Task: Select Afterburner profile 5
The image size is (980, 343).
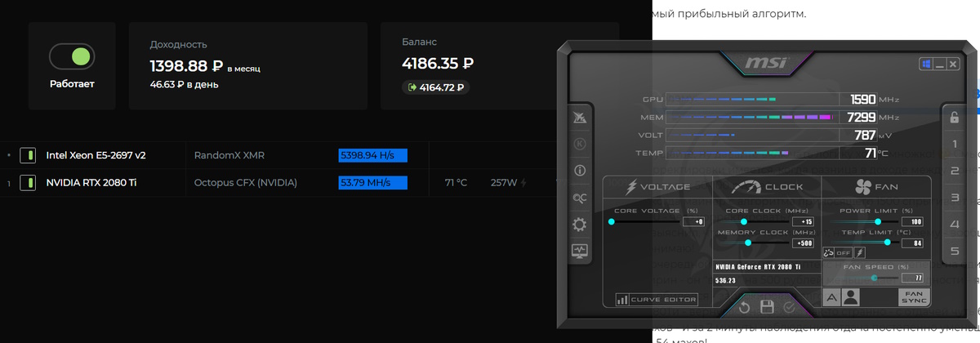Action: pyautogui.click(x=954, y=251)
